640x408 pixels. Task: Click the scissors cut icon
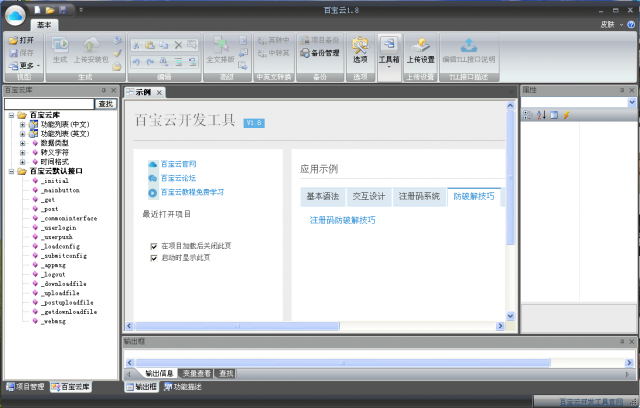click(x=136, y=44)
